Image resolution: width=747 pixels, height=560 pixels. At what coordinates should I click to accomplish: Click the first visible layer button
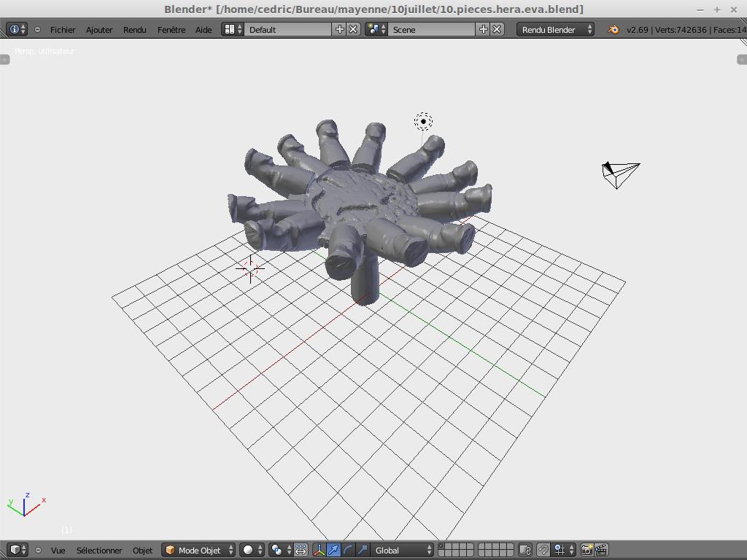point(441,547)
